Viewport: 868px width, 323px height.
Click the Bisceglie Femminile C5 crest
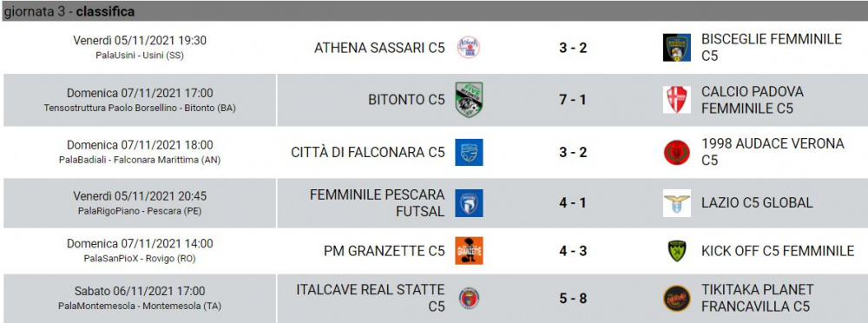coord(676,48)
